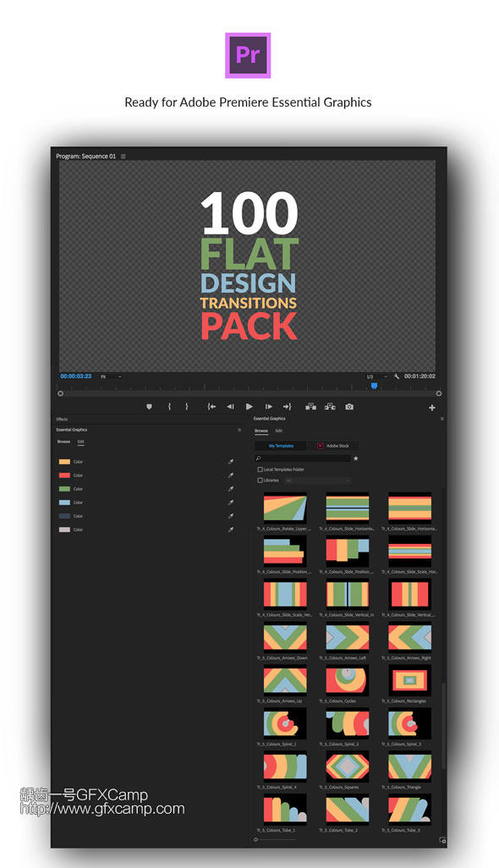Click the Go to In point icon
499x868 pixels.
pyautogui.click(x=211, y=407)
